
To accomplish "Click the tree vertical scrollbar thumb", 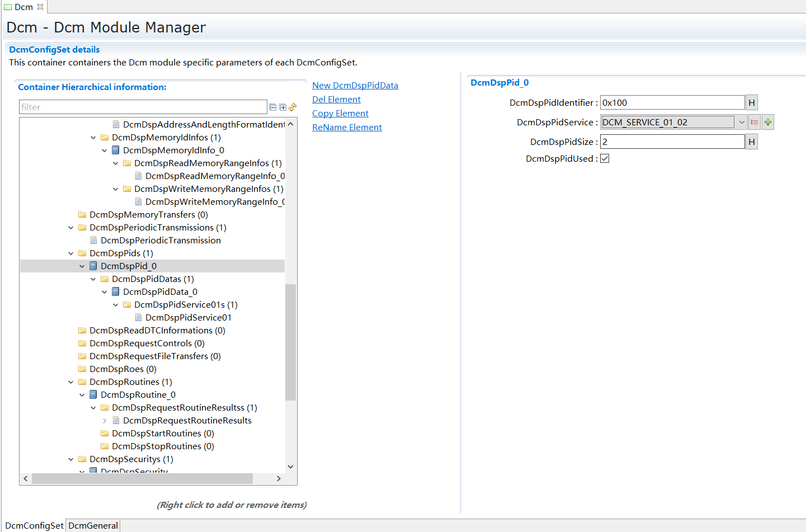I will pyautogui.click(x=290, y=341).
